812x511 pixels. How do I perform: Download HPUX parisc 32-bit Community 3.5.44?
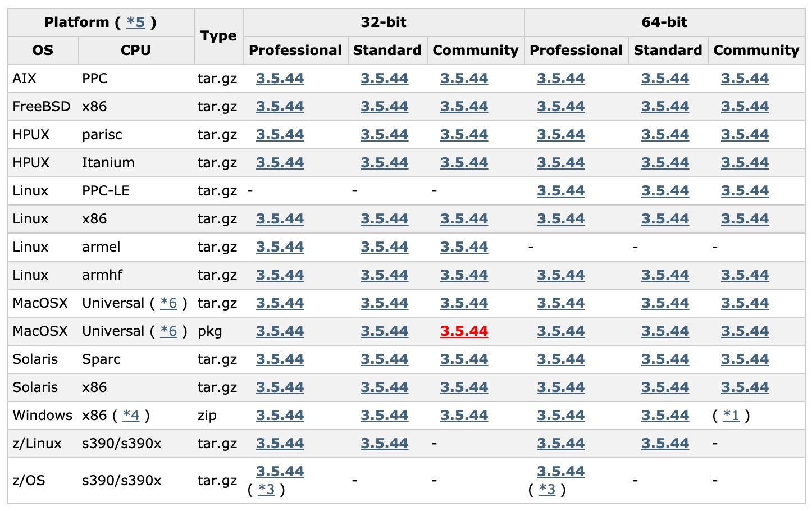coord(464,135)
